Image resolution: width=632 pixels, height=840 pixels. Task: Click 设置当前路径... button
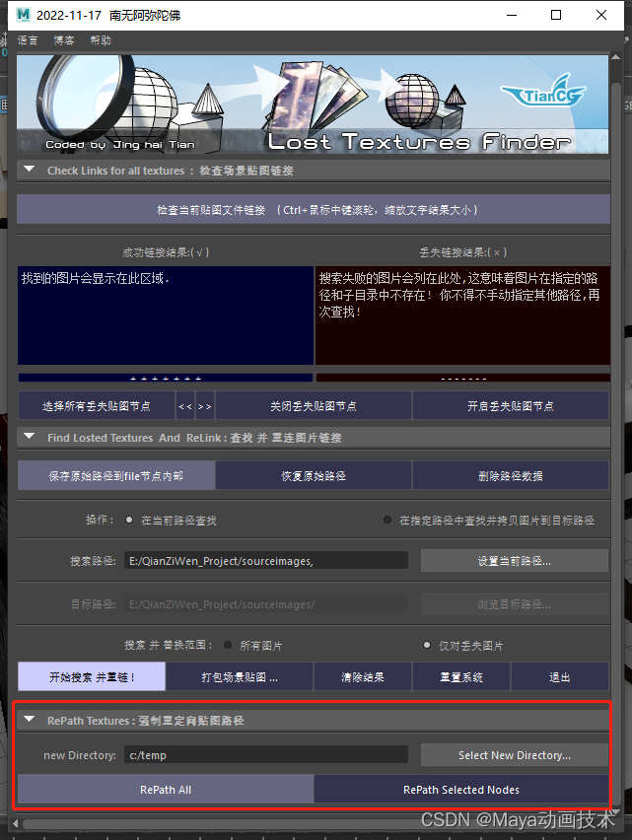pyautogui.click(x=514, y=560)
